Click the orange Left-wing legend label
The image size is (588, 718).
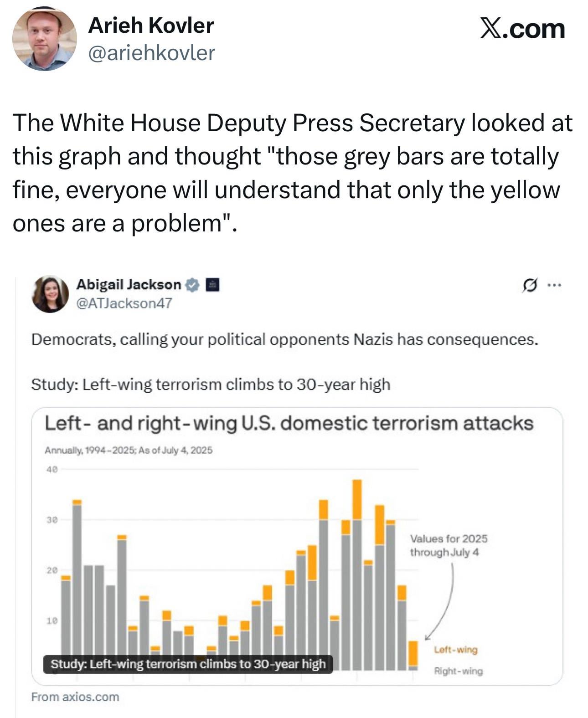pyautogui.click(x=455, y=650)
